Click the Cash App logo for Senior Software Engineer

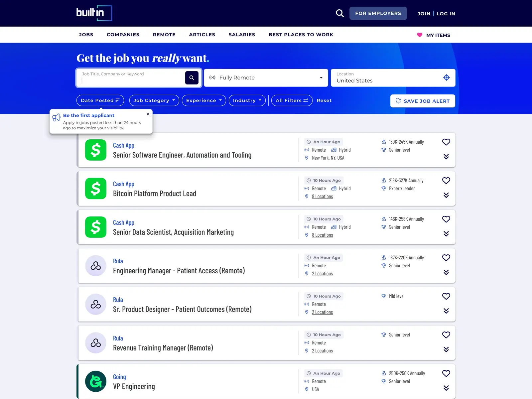[x=96, y=150]
